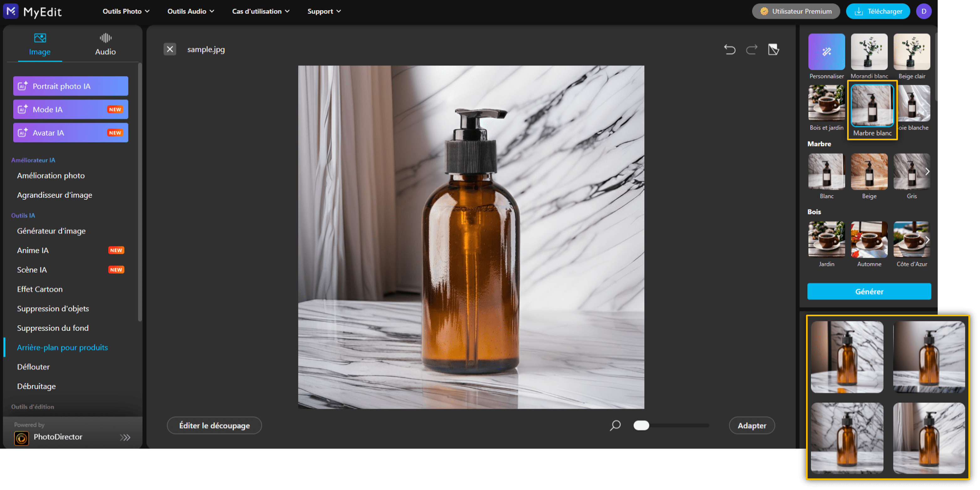980x490 pixels.
Task: Select Suppression du fond tool
Action: pos(53,328)
